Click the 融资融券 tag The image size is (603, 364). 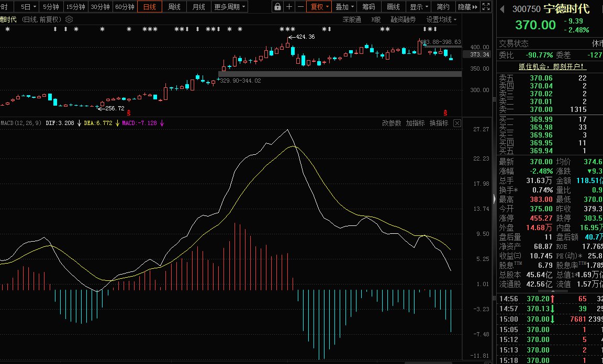[x=403, y=19]
